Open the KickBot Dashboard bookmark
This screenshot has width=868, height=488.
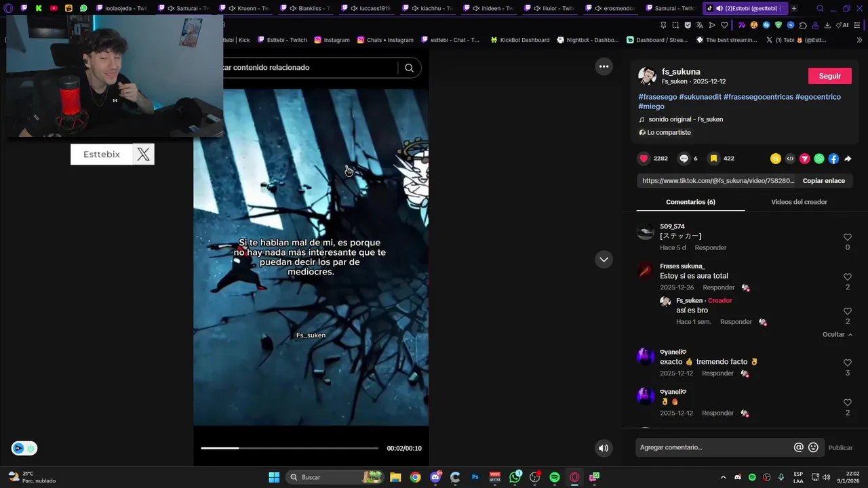point(519,40)
